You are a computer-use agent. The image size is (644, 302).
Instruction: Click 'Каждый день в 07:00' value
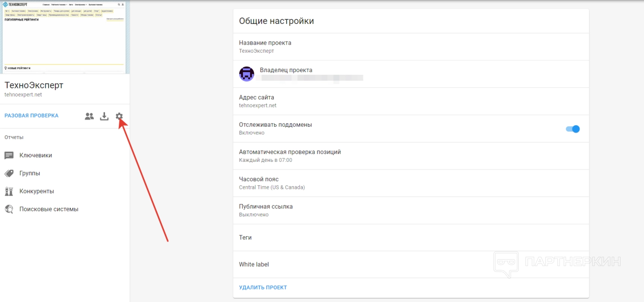click(265, 160)
